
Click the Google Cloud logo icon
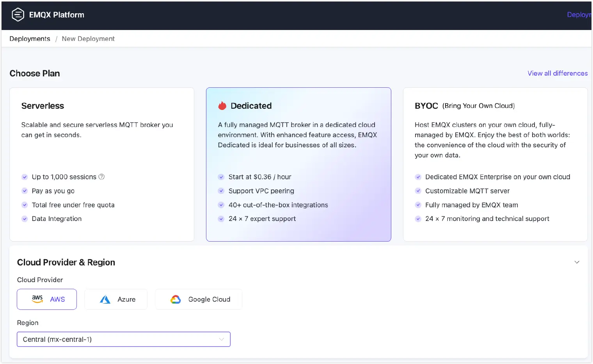[x=176, y=299]
